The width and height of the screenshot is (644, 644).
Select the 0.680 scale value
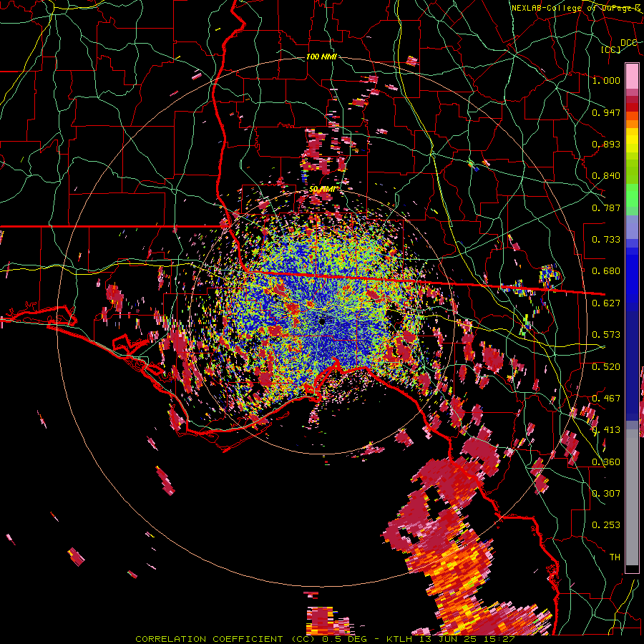pos(606,271)
